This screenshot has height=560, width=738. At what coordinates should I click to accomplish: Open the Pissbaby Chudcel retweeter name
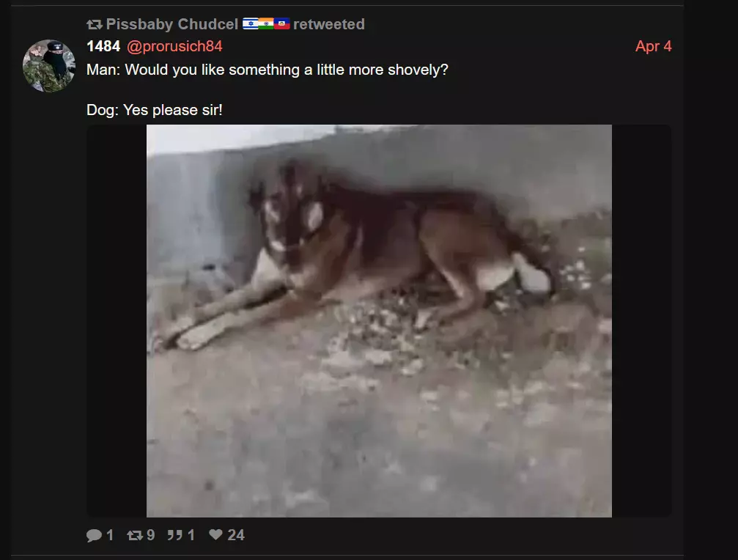pyautogui.click(x=171, y=24)
